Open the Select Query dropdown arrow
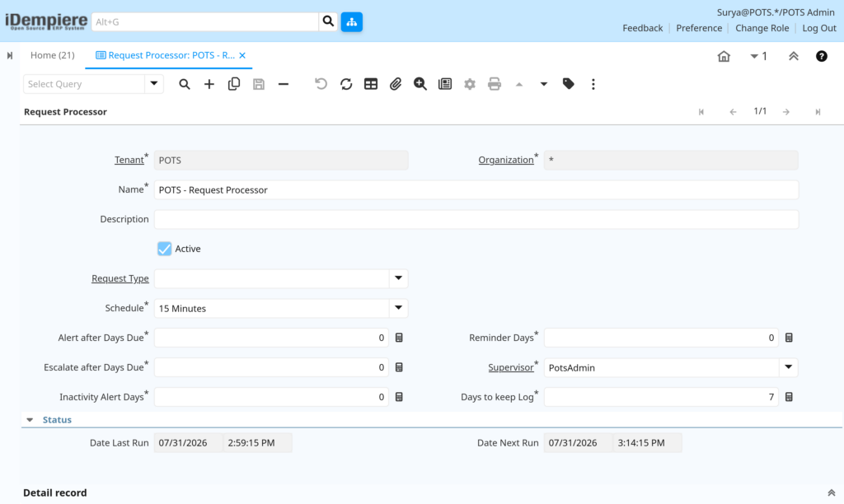844x504 pixels. 154,84
